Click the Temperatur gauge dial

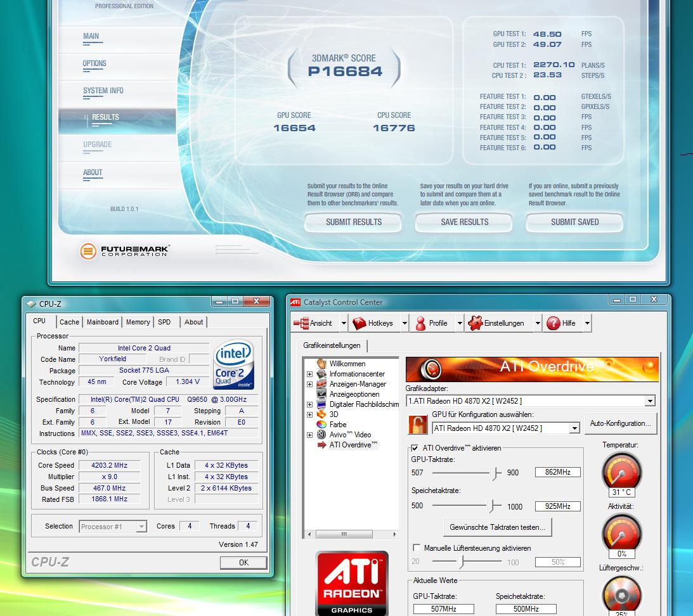pos(621,471)
